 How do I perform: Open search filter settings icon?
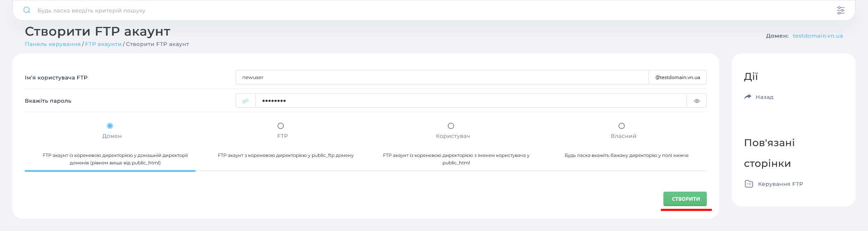(x=840, y=10)
